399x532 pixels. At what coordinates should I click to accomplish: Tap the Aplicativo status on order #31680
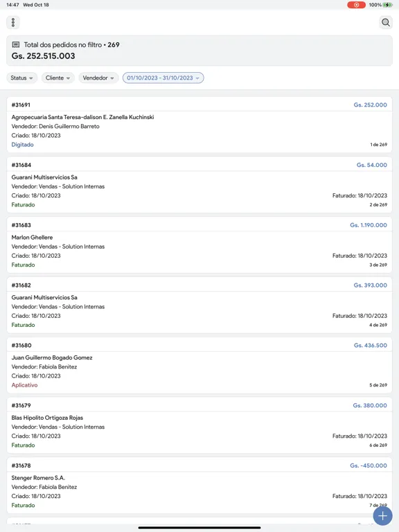click(24, 385)
